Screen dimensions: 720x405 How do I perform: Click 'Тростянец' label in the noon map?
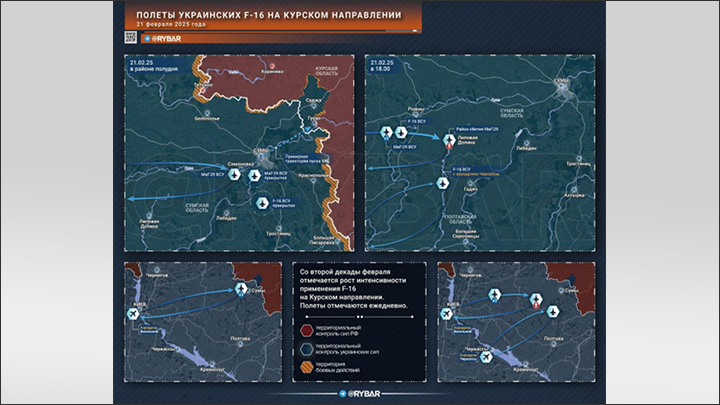pyautogui.click(x=278, y=234)
